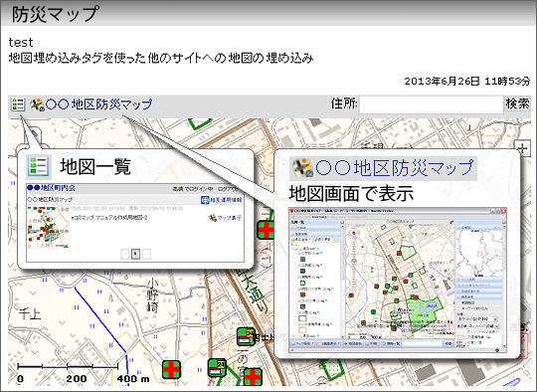
Task: Click the 2013年6月26日 11時53分 timestamp
Action: [467, 82]
